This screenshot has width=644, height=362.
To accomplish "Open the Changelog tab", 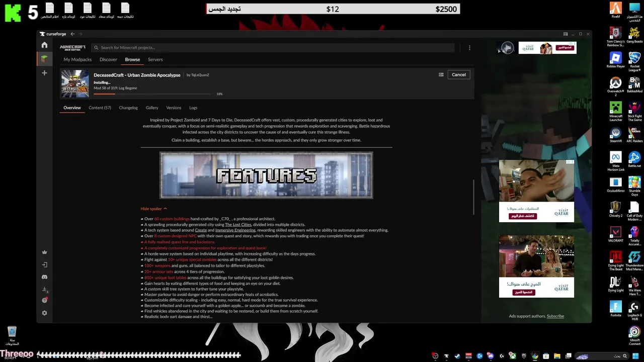I will [128, 108].
